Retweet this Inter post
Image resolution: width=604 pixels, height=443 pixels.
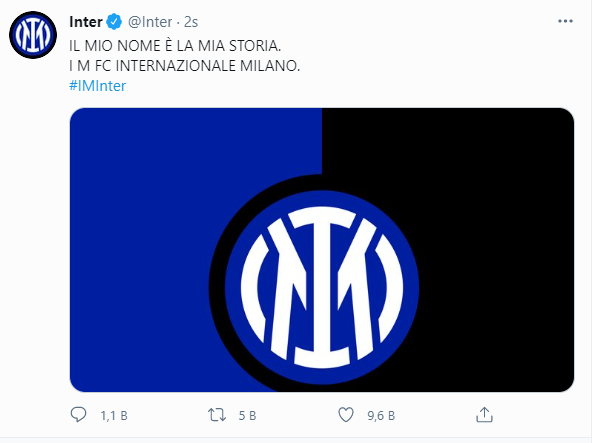[x=212, y=414]
